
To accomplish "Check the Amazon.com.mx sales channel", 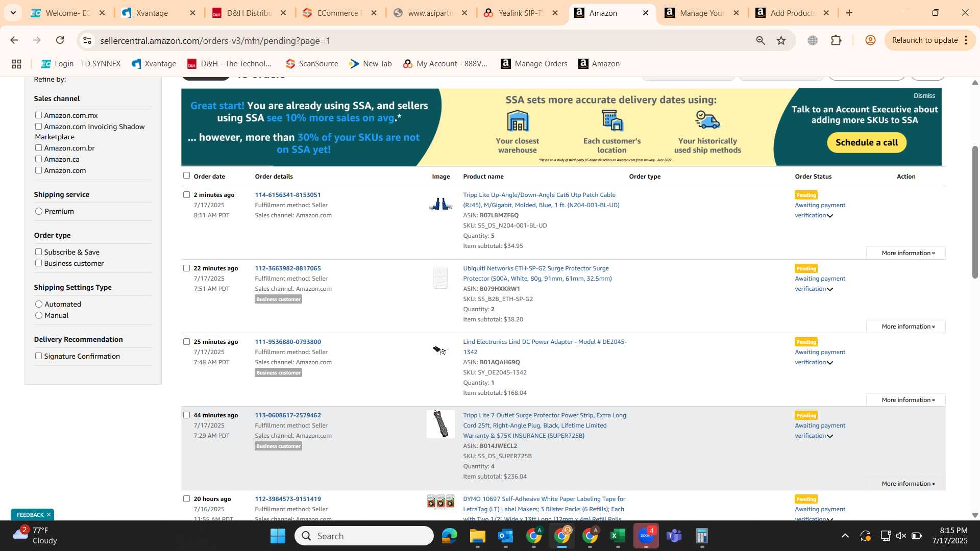I will pos(38,115).
